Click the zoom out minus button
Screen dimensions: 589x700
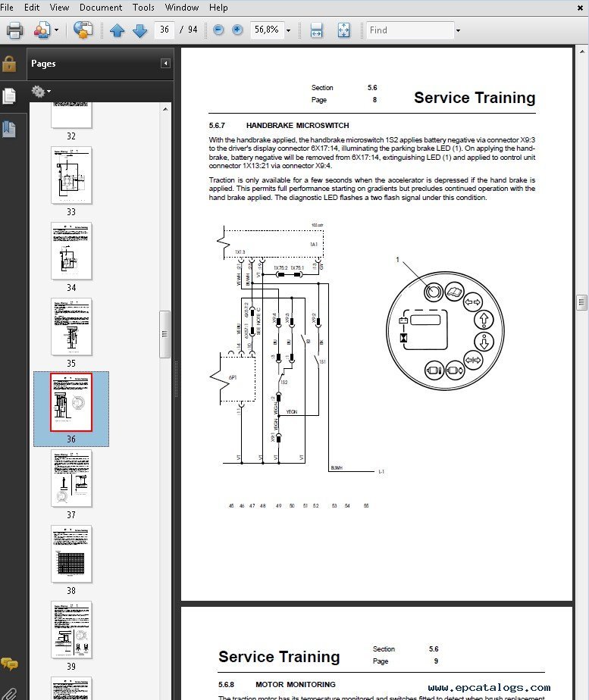click(218, 30)
